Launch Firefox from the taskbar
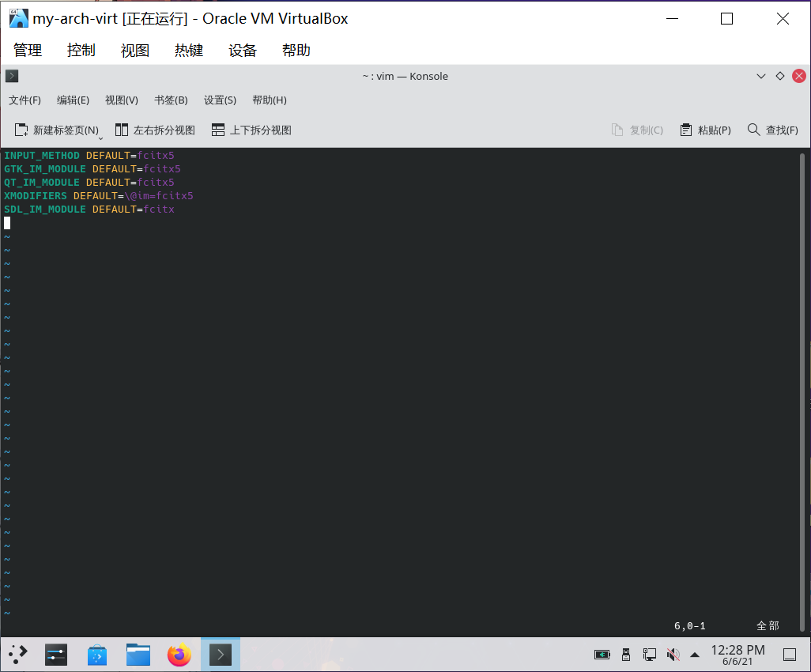811x672 pixels. coord(179,655)
